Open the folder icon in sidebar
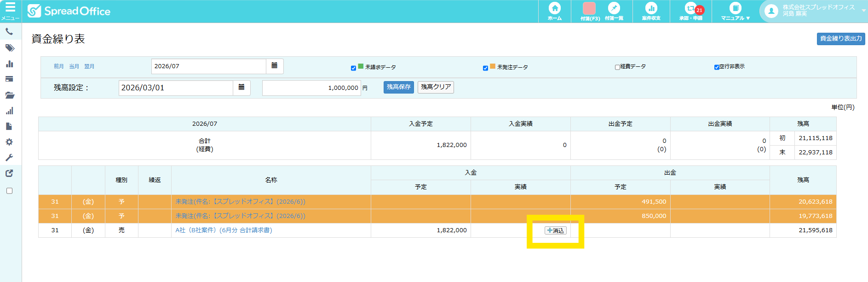Viewport: 868px width, 282px height. pyautogui.click(x=10, y=95)
